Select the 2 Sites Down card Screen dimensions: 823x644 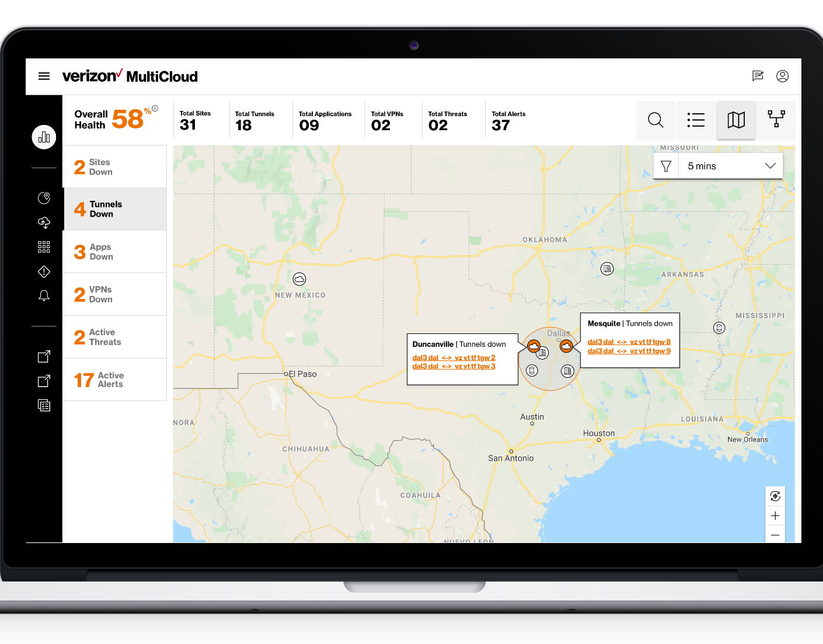coord(114,167)
